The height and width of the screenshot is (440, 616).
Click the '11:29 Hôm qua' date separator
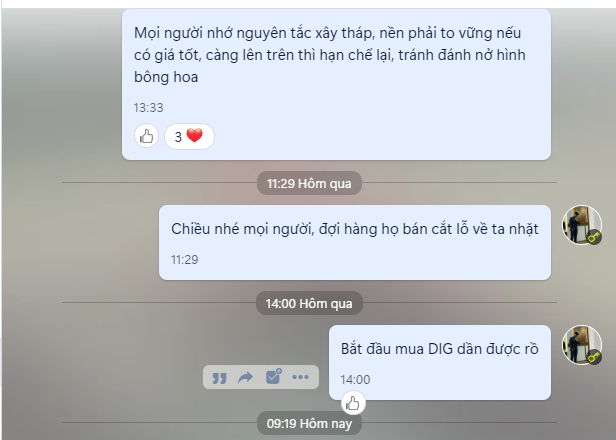tap(309, 183)
